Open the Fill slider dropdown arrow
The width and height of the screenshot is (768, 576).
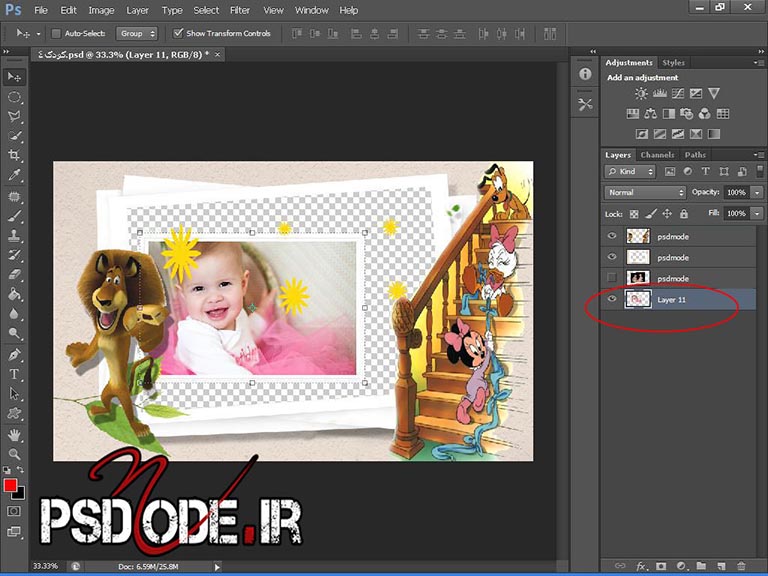tap(758, 214)
